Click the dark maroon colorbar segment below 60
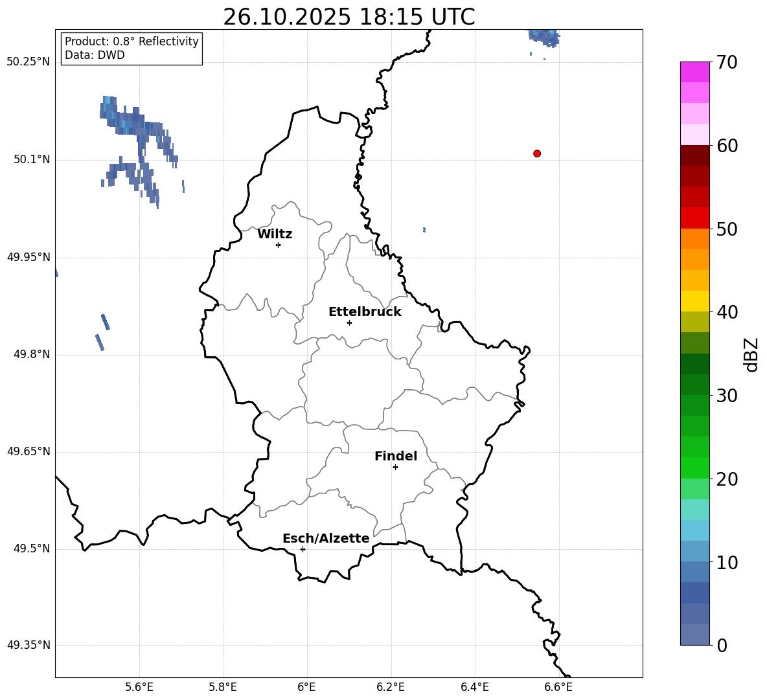The width and height of the screenshot is (767, 700). 695,155
